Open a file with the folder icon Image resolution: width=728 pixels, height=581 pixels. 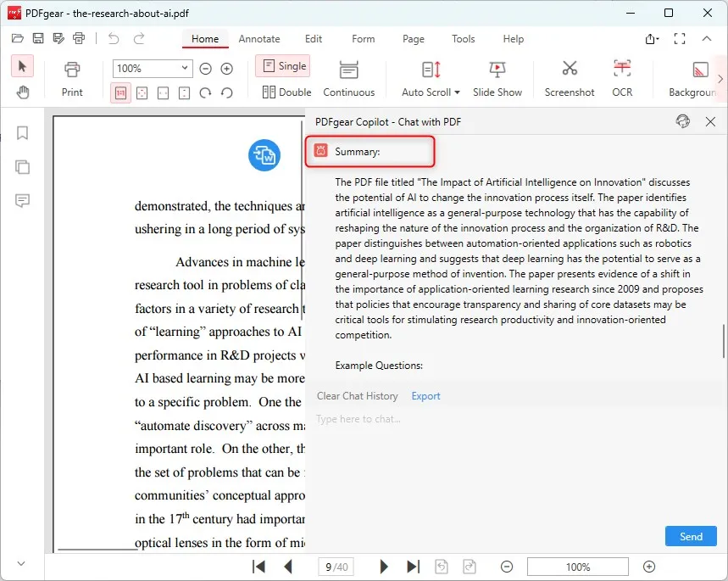coord(18,38)
